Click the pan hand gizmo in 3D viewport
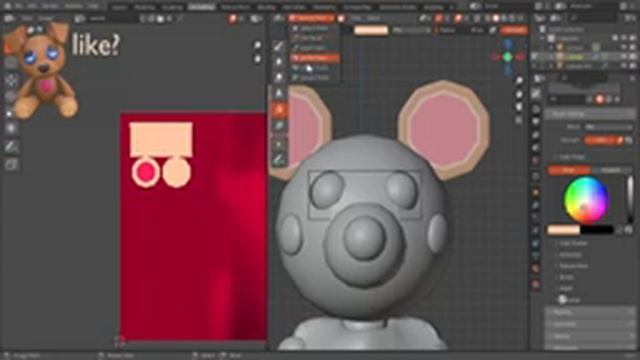 pyautogui.click(x=519, y=94)
